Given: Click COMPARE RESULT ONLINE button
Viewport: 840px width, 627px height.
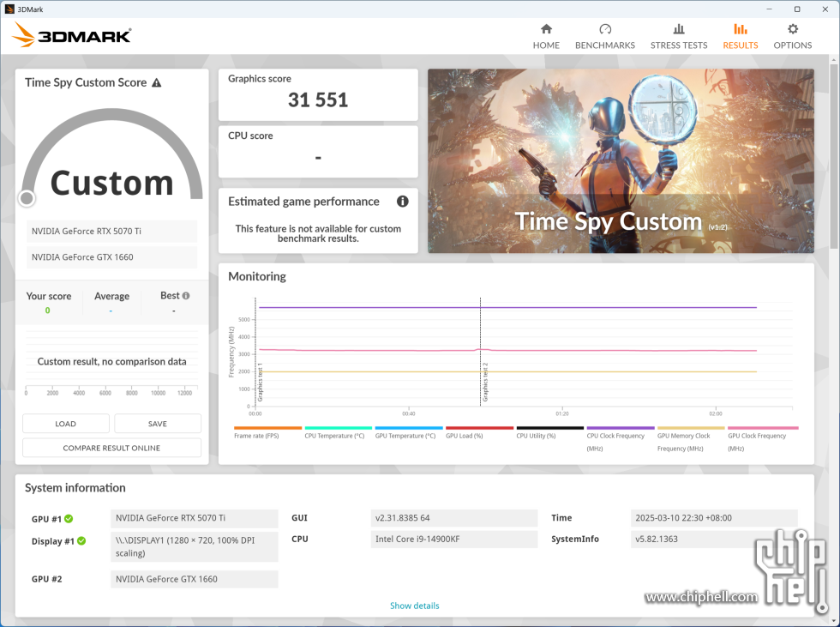Looking at the screenshot, I should point(111,448).
